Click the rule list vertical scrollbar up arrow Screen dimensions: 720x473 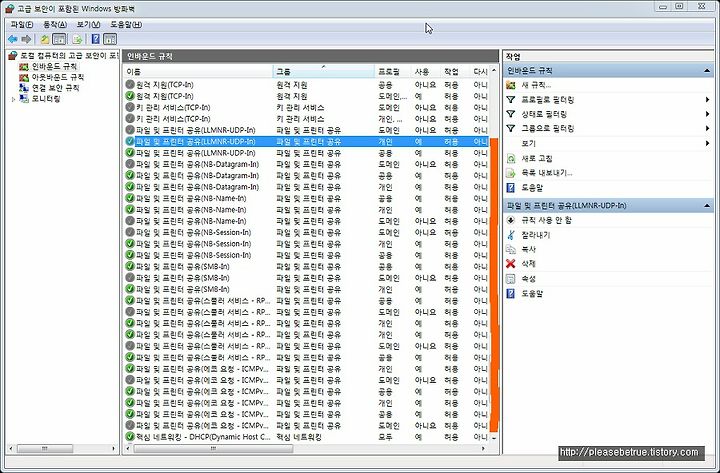(x=494, y=71)
